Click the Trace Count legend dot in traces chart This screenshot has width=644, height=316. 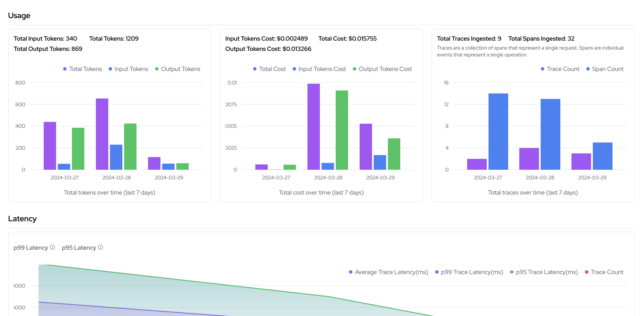(543, 69)
